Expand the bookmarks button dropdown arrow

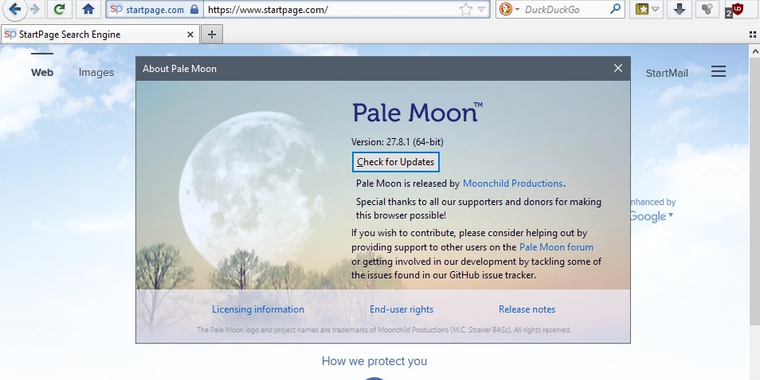coord(656,9)
